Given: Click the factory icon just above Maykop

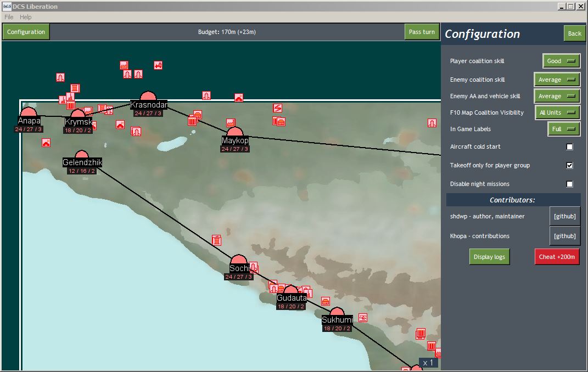Looking at the screenshot, I should click(231, 122).
